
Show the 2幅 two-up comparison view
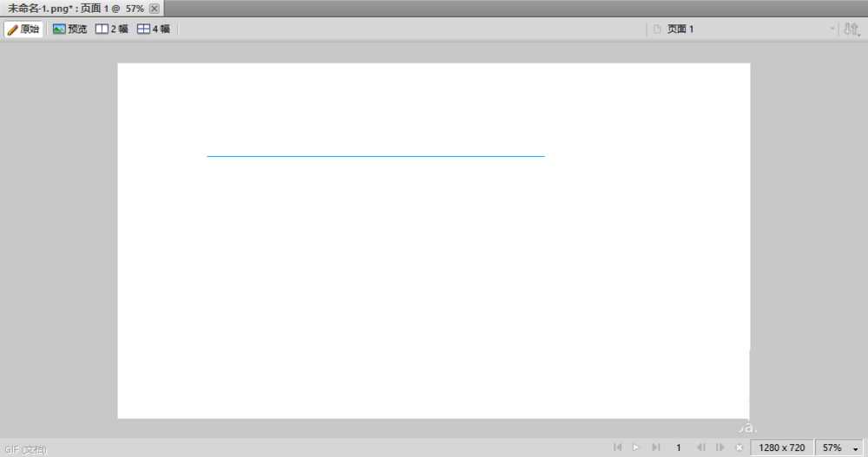tap(112, 29)
